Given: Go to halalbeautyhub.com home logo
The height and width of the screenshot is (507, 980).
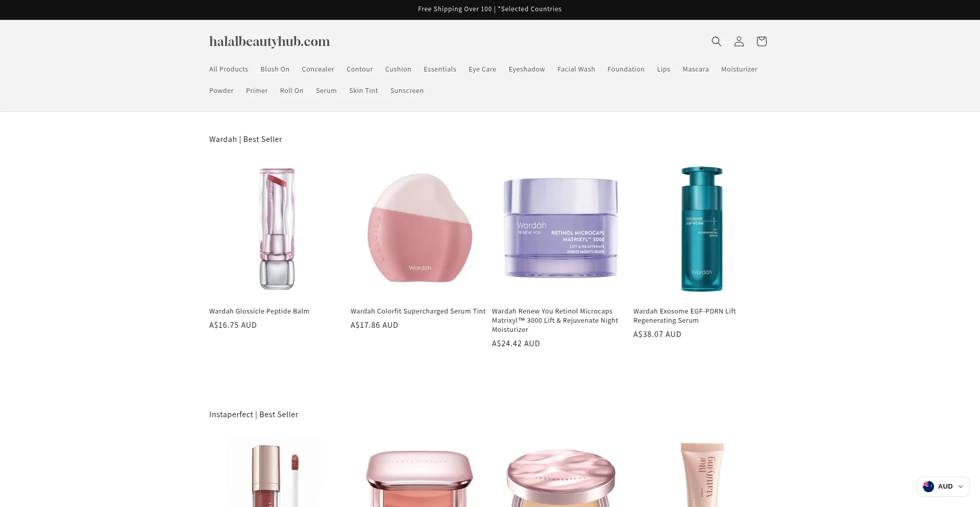Looking at the screenshot, I should point(269,41).
